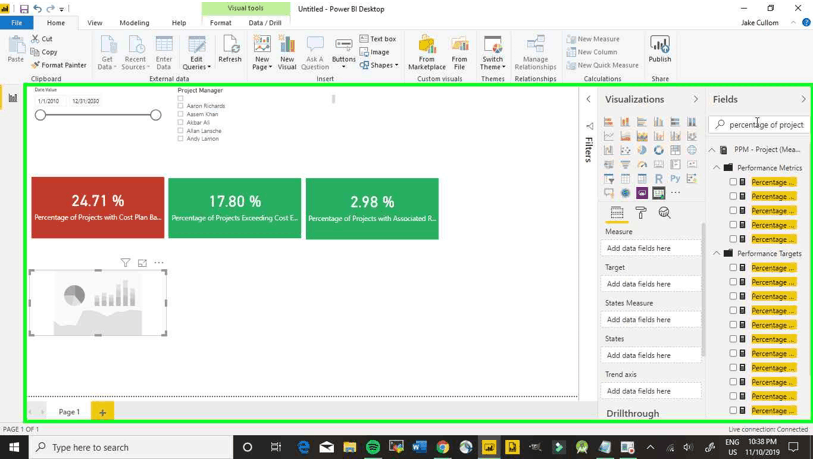Screen dimensions: 815x461
Task: Select the stacked bar chart visualization
Action: pos(609,122)
